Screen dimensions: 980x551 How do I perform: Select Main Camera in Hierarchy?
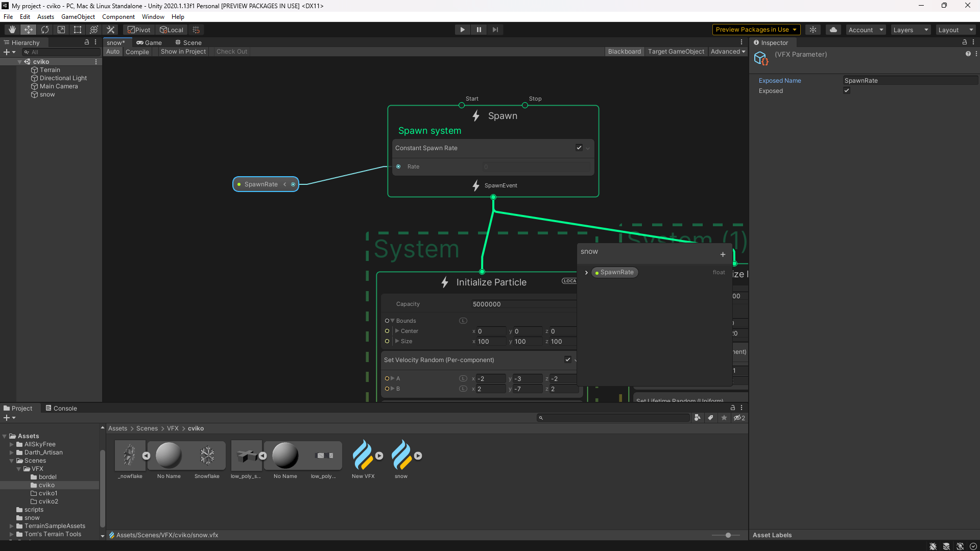[59, 86]
